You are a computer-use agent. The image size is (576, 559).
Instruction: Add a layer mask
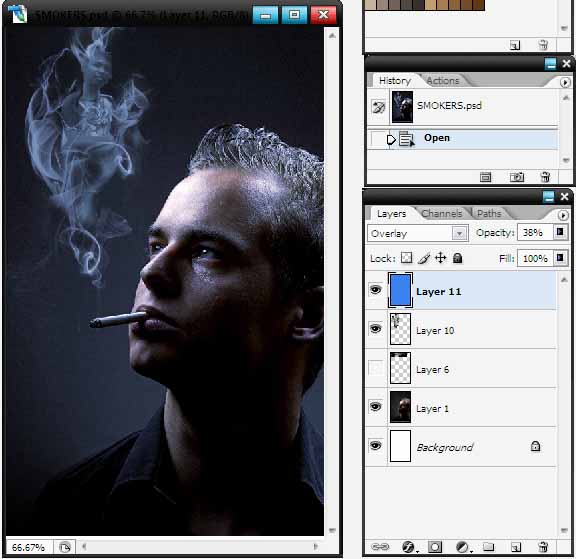click(x=435, y=547)
